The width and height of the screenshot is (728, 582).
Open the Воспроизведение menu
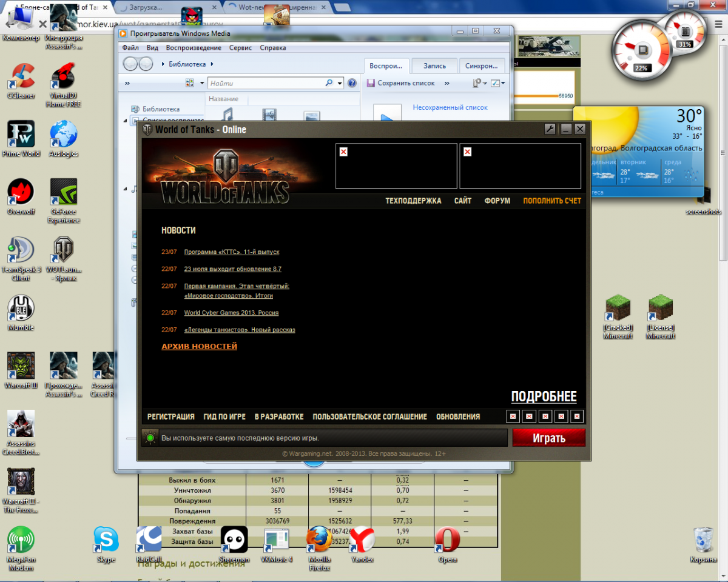pyautogui.click(x=194, y=47)
